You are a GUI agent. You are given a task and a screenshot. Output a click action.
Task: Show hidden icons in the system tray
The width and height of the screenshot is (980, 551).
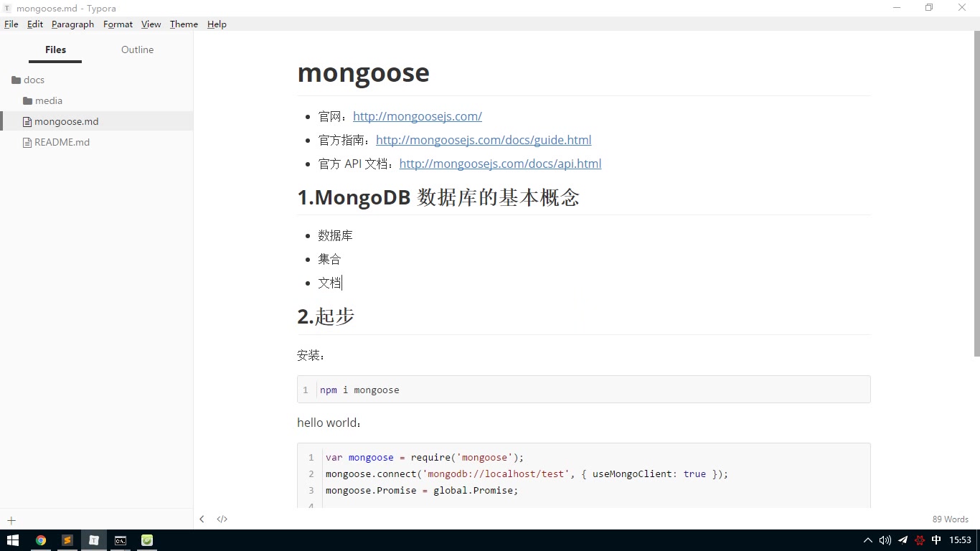coord(867,540)
